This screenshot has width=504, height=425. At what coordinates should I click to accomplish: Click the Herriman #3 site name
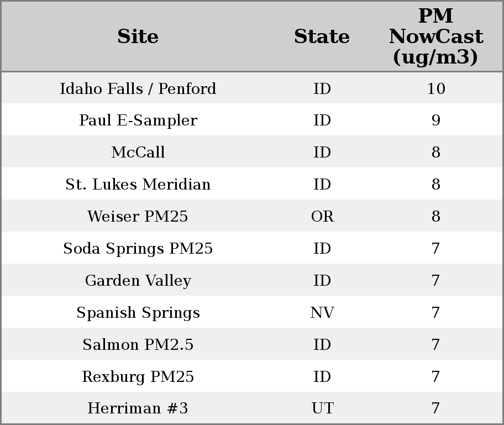click(138, 408)
